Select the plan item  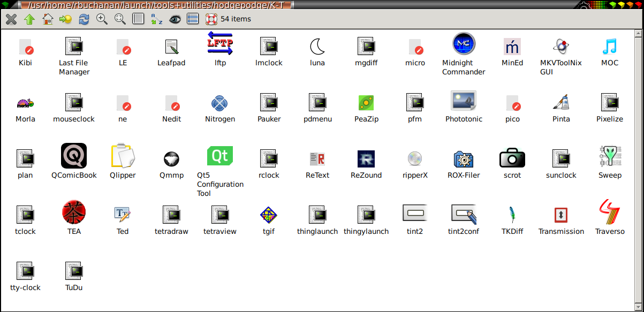25,159
